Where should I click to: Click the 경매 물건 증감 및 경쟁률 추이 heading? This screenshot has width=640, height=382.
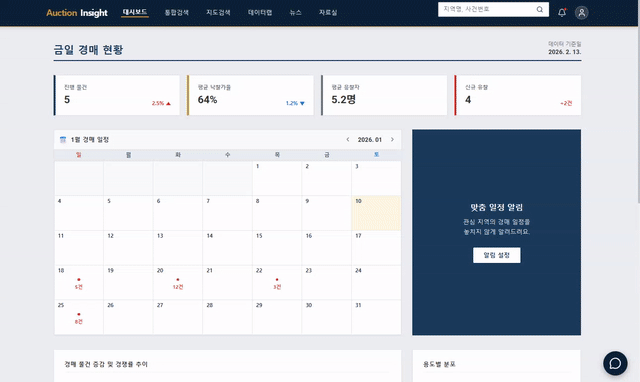[106, 364]
